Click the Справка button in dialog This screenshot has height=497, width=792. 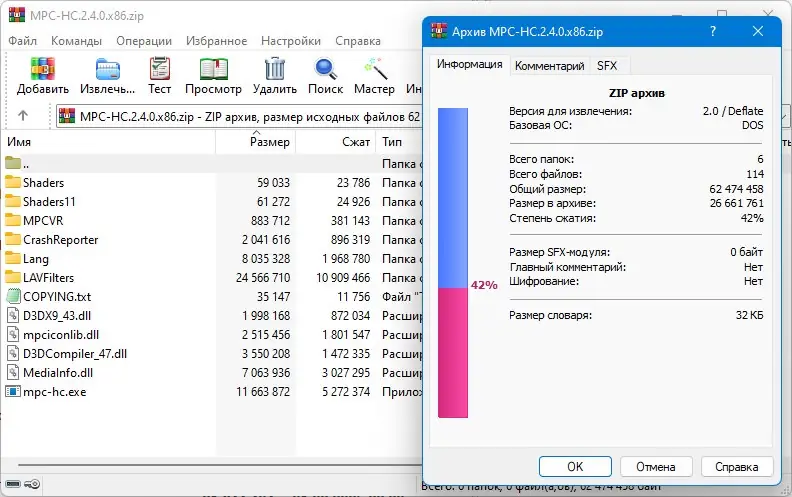(x=736, y=466)
